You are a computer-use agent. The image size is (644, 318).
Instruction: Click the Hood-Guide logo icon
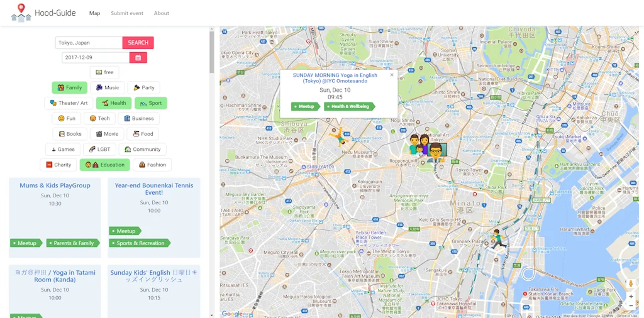[21, 13]
